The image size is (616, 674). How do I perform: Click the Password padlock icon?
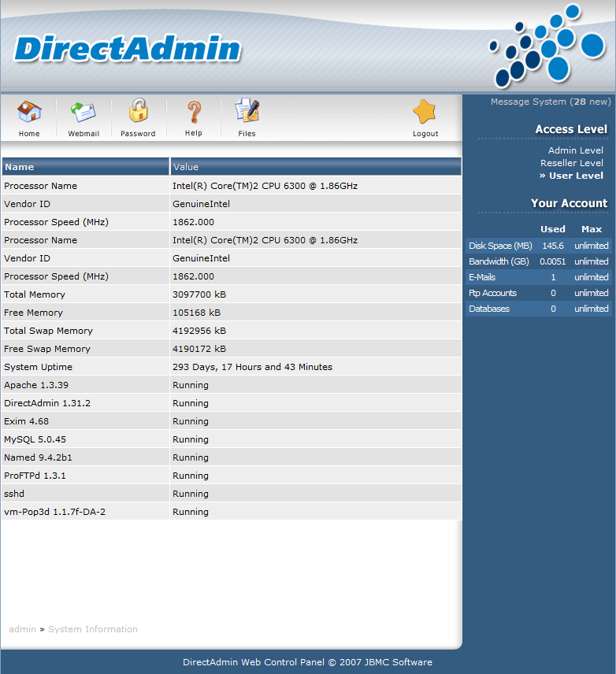point(138,110)
